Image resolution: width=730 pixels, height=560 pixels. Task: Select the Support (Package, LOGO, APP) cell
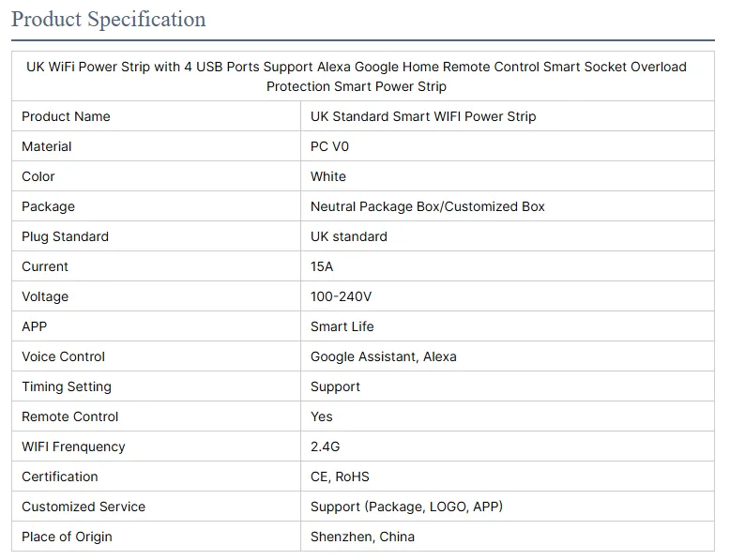[x=406, y=507]
